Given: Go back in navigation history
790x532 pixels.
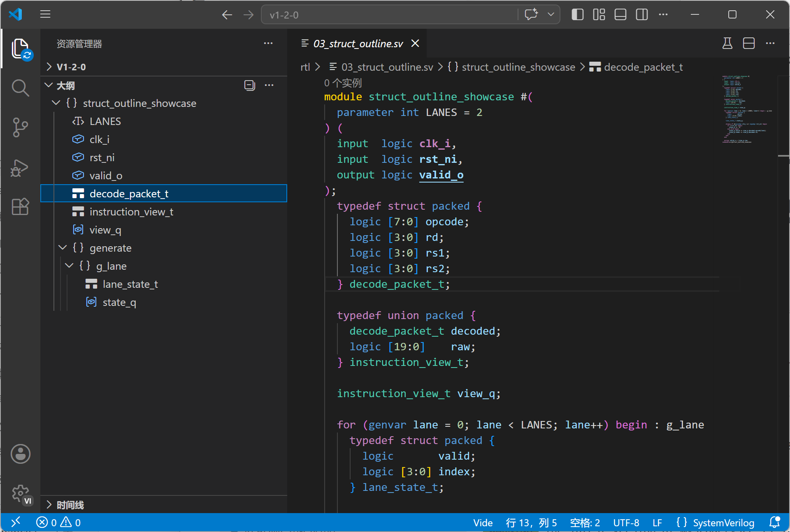Looking at the screenshot, I should pos(227,15).
